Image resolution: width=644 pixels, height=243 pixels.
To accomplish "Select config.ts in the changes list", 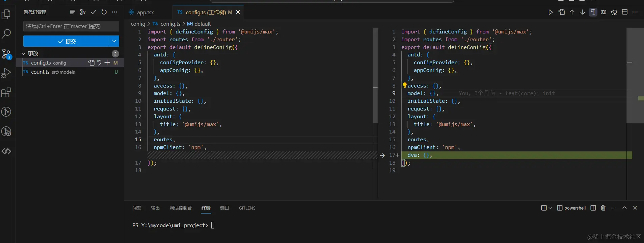I will click(70, 63).
